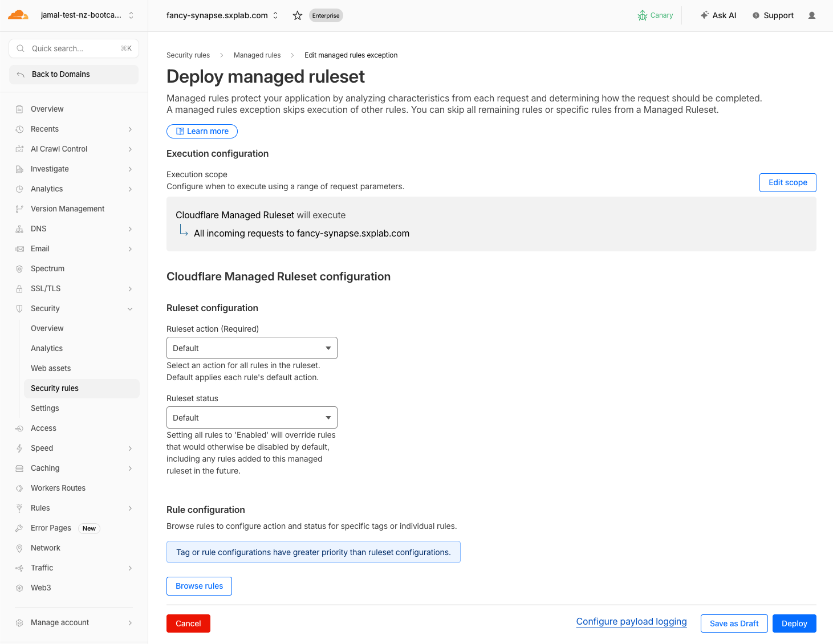Click the SSL/TLS lock icon
This screenshot has height=644, width=833.
(19, 288)
